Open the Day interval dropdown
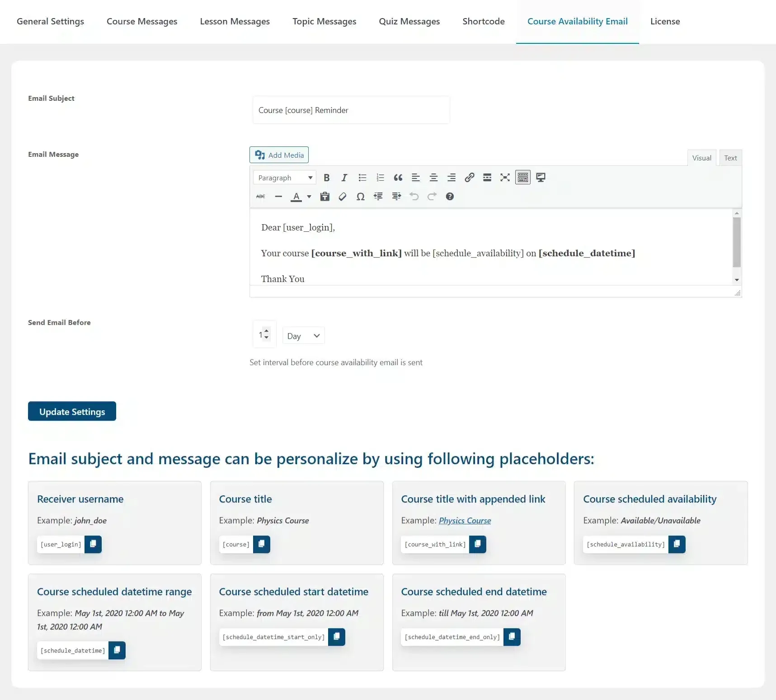776x700 pixels. (303, 335)
